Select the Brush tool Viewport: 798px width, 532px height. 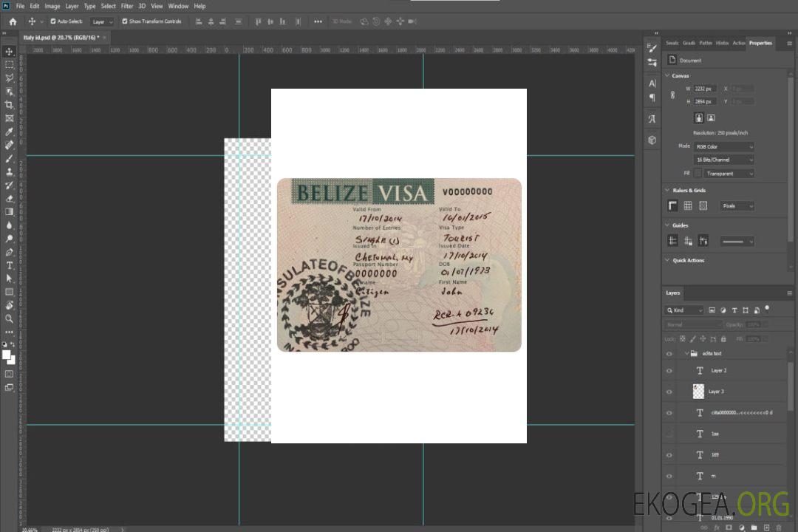(9, 158)
